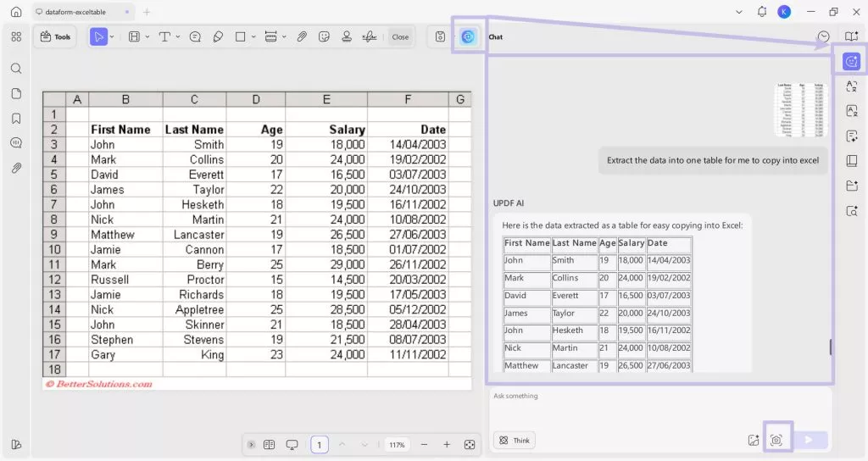Click the screenshot capture icon in chat
Screen dimensions: 868x461
[776, 440]
